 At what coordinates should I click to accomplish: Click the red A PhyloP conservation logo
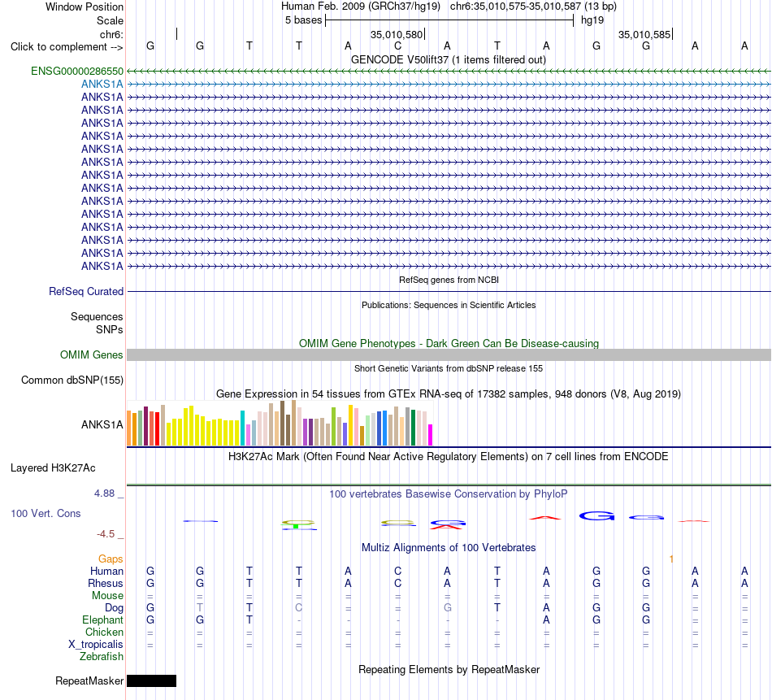pos(545,518)
